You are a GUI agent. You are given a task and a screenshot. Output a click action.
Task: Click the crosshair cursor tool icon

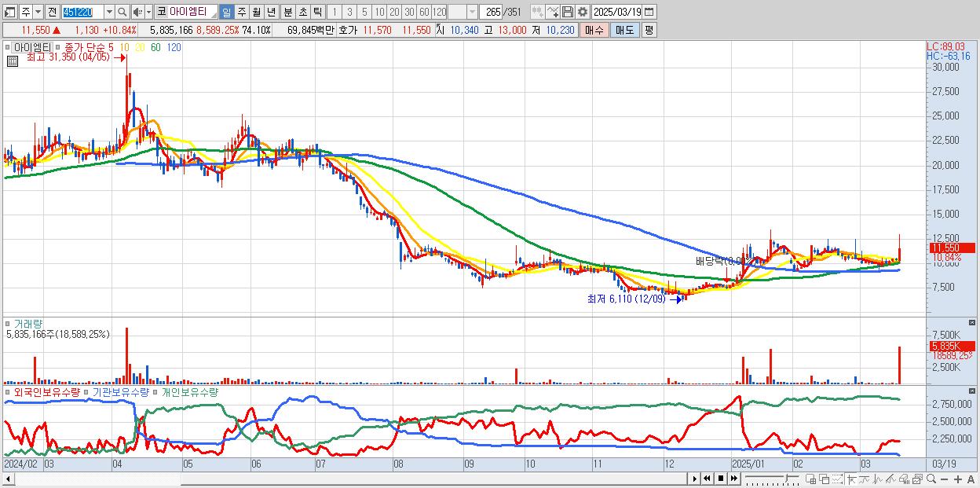coord(851,479)
